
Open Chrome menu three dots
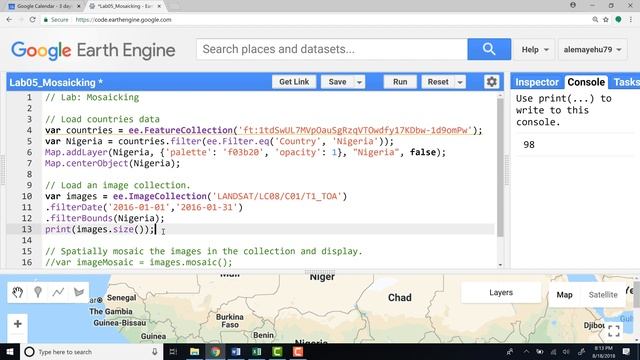(x=631, y=20)
